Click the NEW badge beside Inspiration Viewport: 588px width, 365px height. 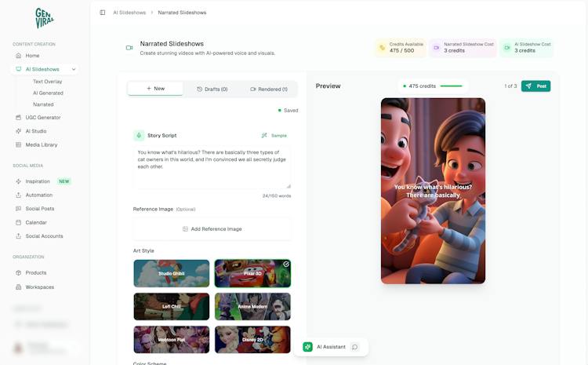(64, 181)
